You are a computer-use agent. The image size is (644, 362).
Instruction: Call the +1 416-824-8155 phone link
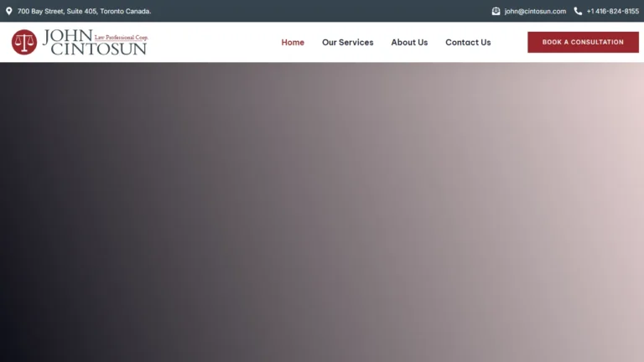[612, 11]
